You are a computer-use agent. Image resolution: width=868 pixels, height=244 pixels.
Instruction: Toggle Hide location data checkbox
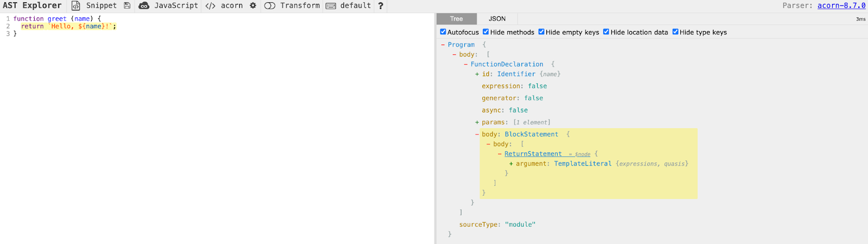[x=607, y=32]
